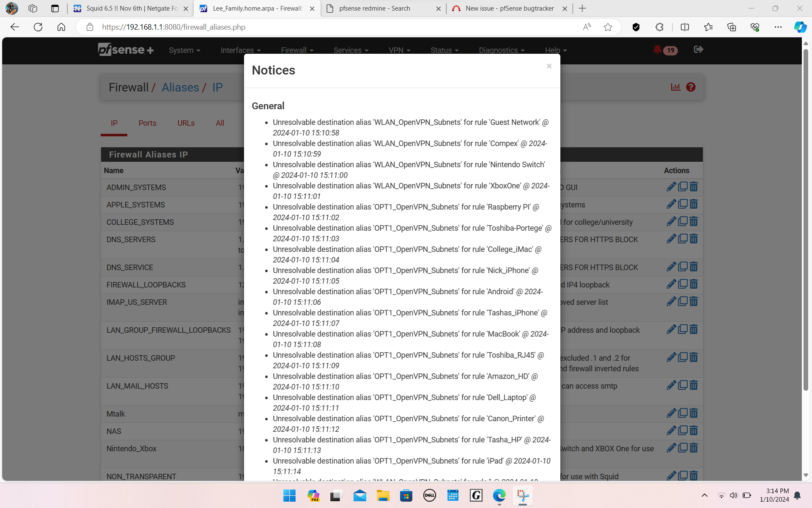Edit the ADMIN_SYSTEMS alias with the pencil icon
Screen dimensions: 812x508
coord(672,187)
